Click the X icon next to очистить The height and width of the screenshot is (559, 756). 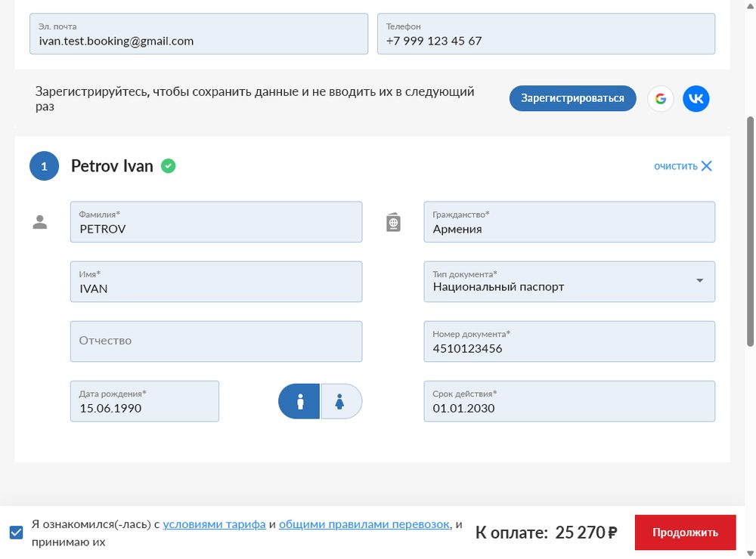(706, 165)
